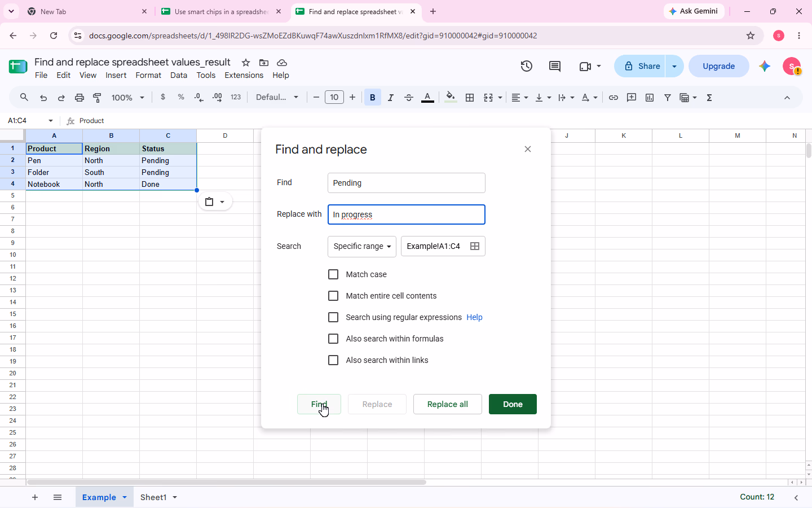The width and height of the screenshot is (812, 508).
Task: Activate the paint format tool
Action: [x=98, y=98]
